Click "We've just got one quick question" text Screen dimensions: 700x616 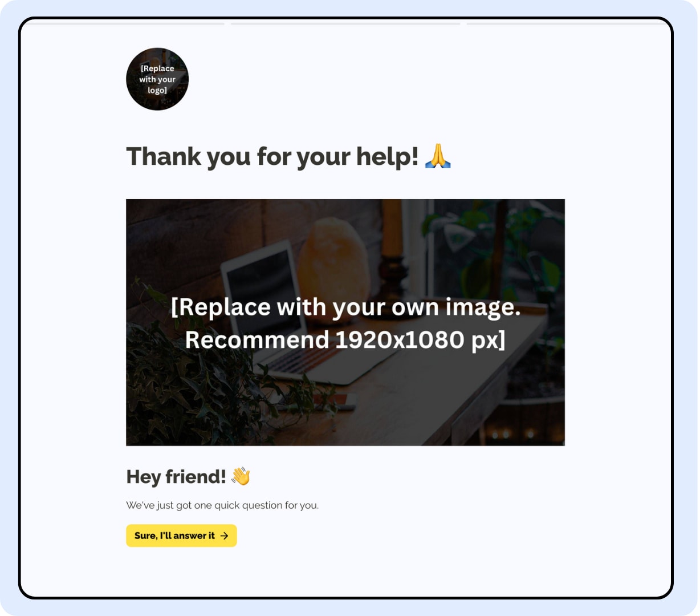pos(222,505)
